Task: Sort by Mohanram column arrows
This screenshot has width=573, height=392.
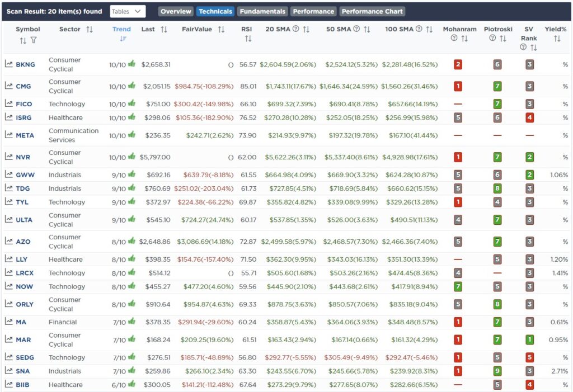Action: point(464,39)
